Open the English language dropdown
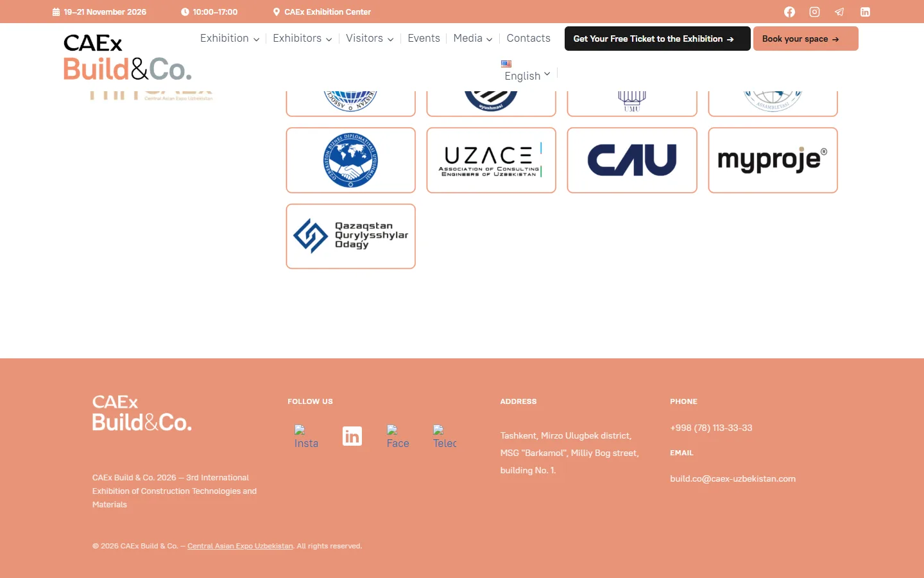This screenshot has width=924, height=578. [527, 76]
